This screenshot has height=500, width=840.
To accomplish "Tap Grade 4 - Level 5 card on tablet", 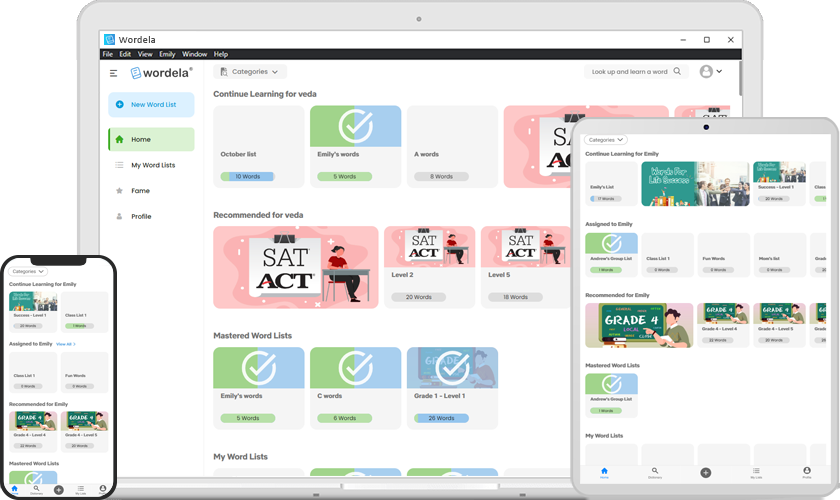I will [x=779, y=325].
